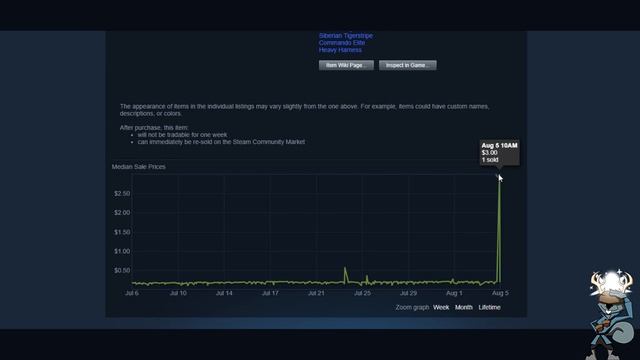The image size is (640, 360).
Task: Click the 'After purchase, this item:' text
Action: pos(154,128)
